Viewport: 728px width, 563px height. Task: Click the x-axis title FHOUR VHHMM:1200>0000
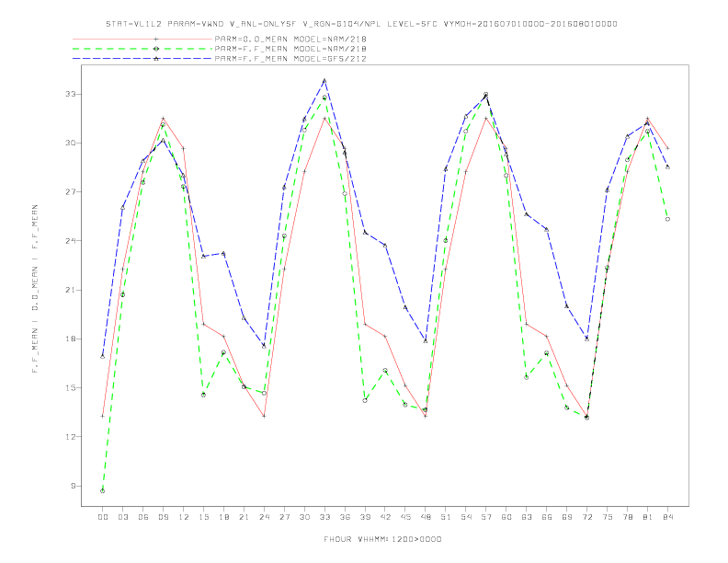(382, 539)
